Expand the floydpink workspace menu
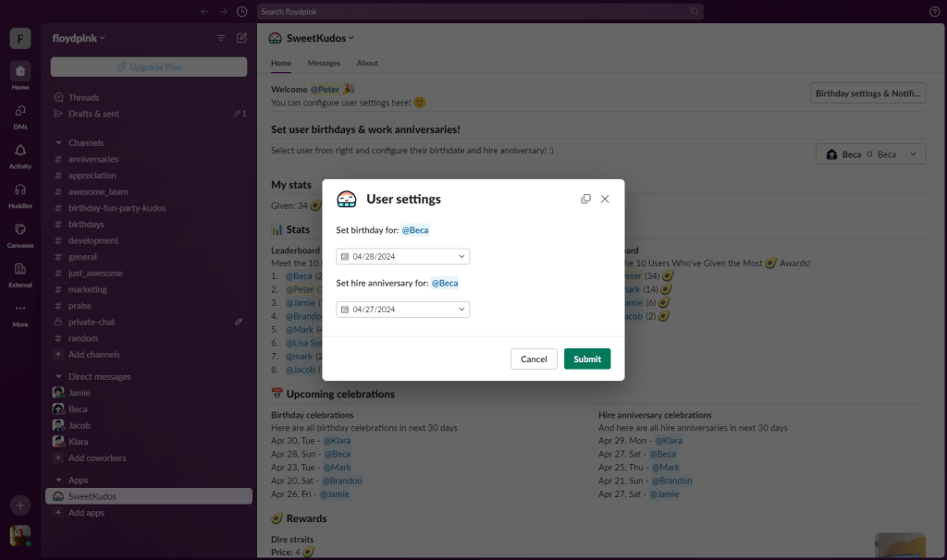947x560 pixels. [x=79, y=38]
